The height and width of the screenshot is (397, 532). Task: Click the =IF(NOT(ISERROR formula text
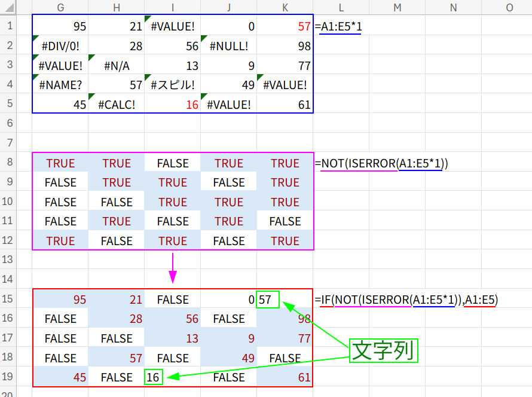tap(406, 300)
